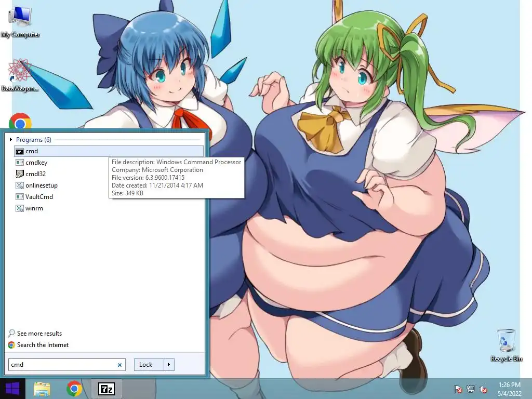Open the 7-Zip taskbar icon
Image resolution: width=532 pixels, height=399 pixels.
point(106,389)
